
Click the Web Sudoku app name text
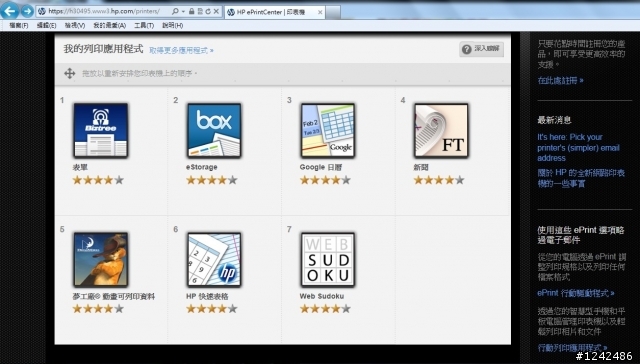tap(322, 296)
